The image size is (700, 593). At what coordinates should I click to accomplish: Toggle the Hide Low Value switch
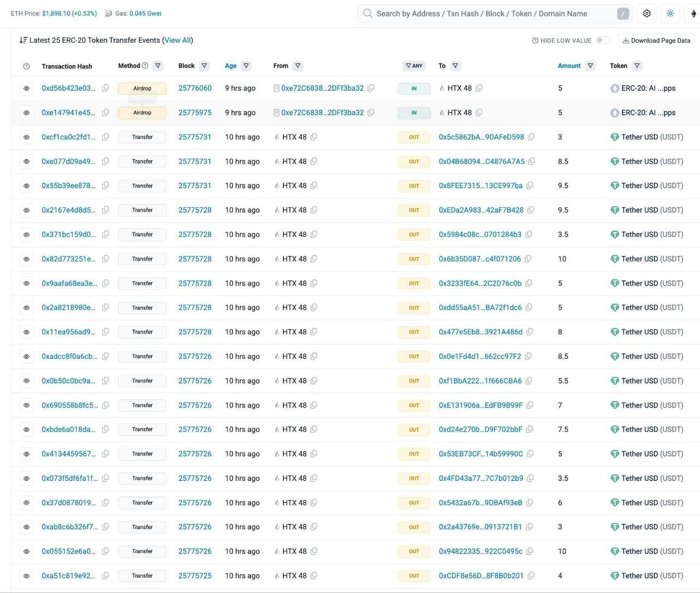(x=603, y=40)
